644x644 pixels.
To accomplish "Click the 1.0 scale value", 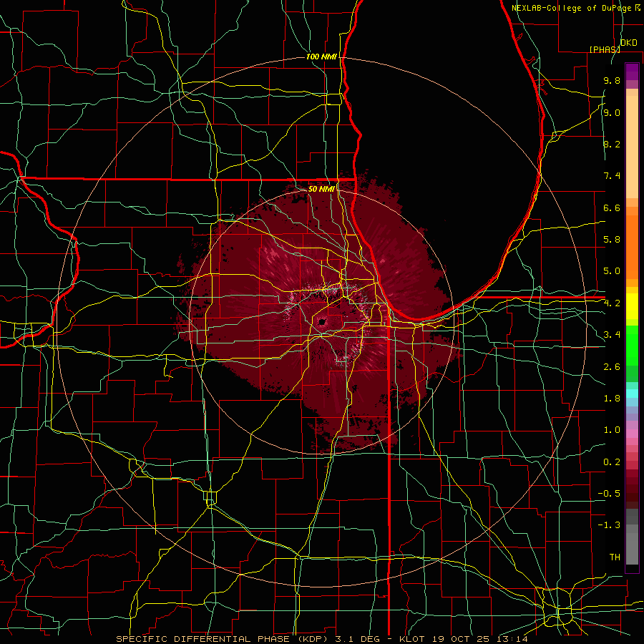I will point(612,430).
